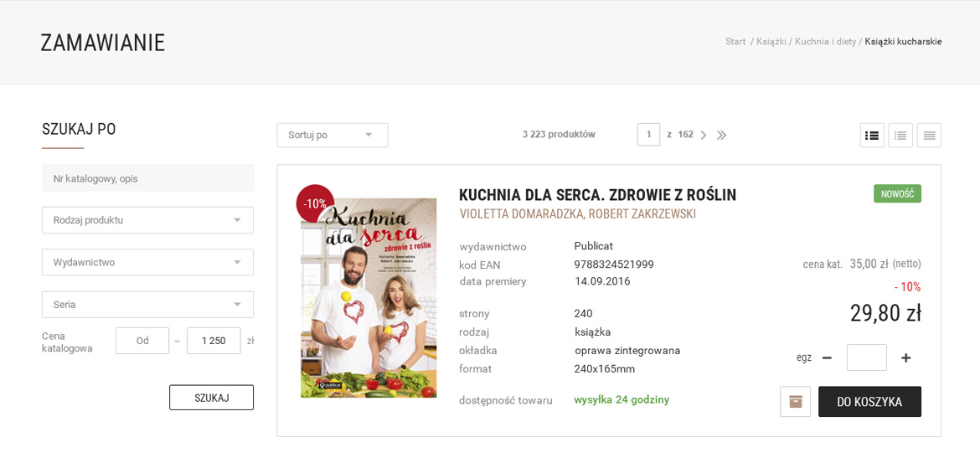Image resolution: width=980 pixels, height=473 pixels.
Task: Go to next page arrow
Action: pos(704,135)
